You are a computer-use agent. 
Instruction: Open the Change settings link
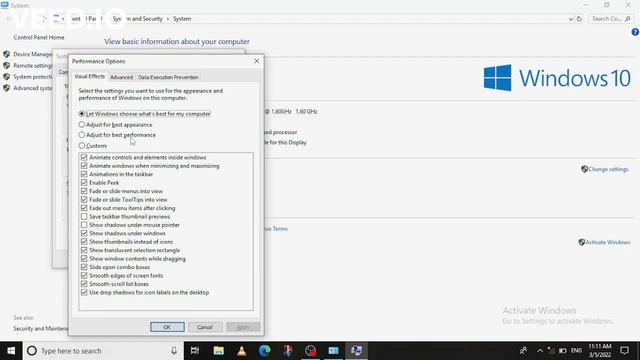608,169
